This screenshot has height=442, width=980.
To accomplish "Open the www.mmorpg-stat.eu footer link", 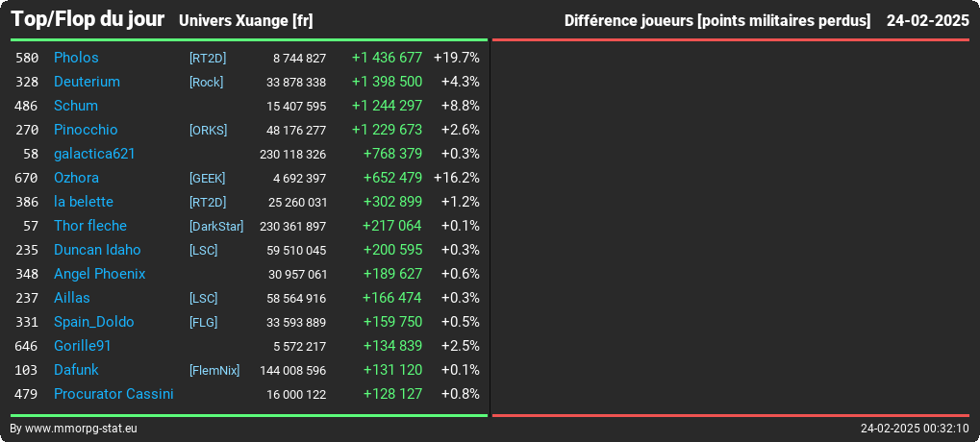I will point(80,429).
